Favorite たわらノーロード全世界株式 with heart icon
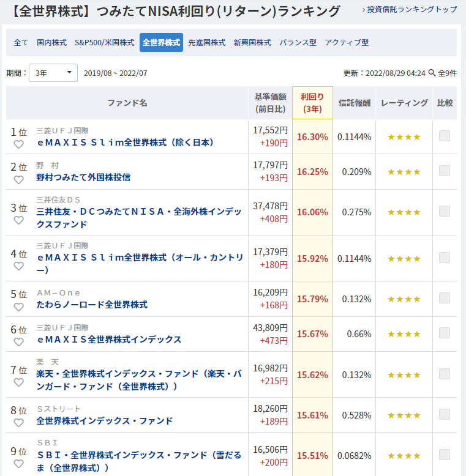 coord(19,307)
